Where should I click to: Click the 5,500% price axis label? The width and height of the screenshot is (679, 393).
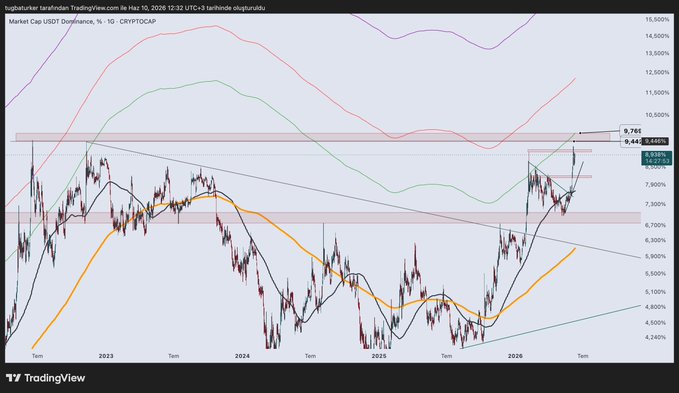tap(656, 274)
